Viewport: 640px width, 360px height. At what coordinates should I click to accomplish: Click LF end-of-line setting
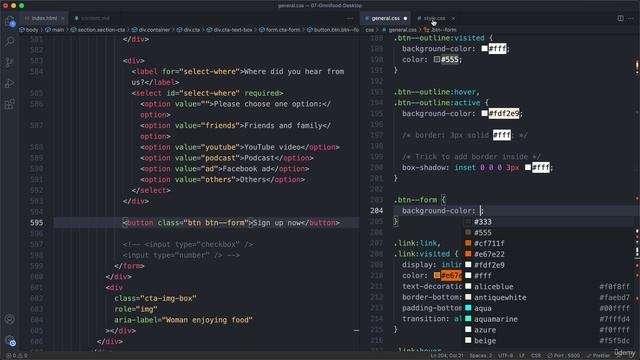point(522,356)
